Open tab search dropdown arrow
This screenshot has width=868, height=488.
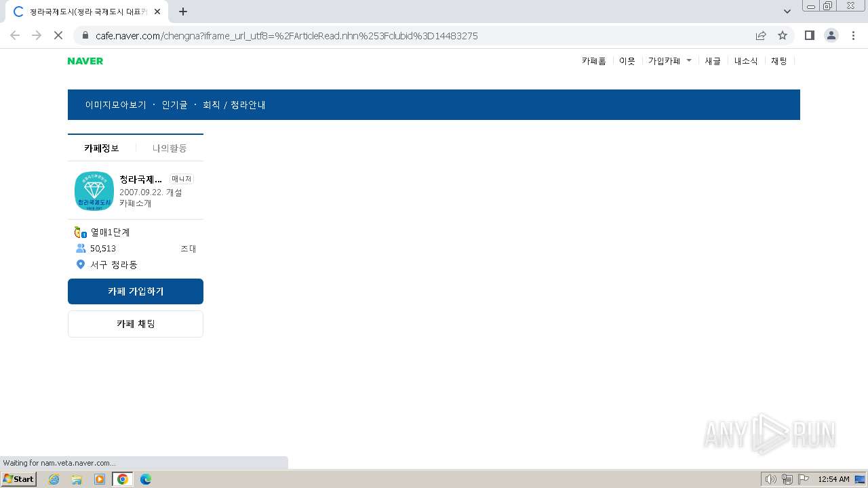tap(787, 12)
